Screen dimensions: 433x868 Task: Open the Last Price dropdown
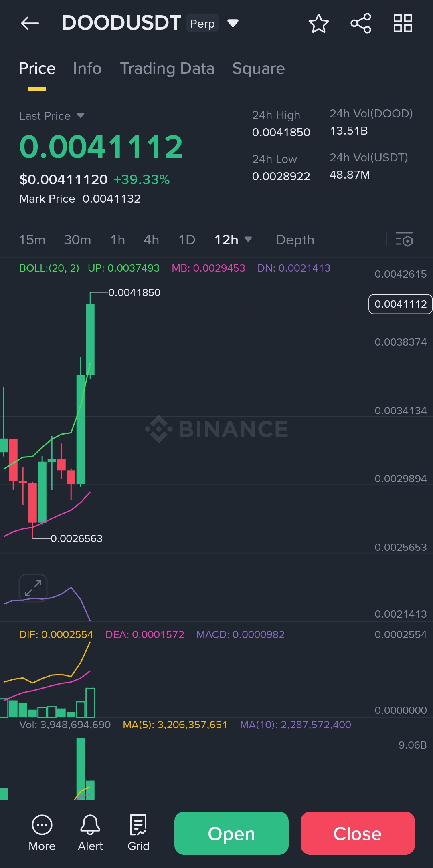81,115
